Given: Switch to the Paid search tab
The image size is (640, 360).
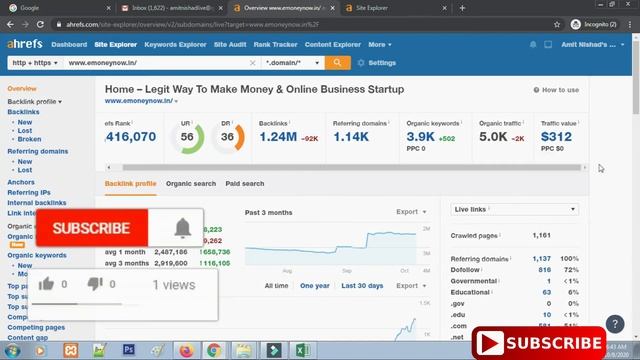Looking at the screenshot, I should point(245,184).
